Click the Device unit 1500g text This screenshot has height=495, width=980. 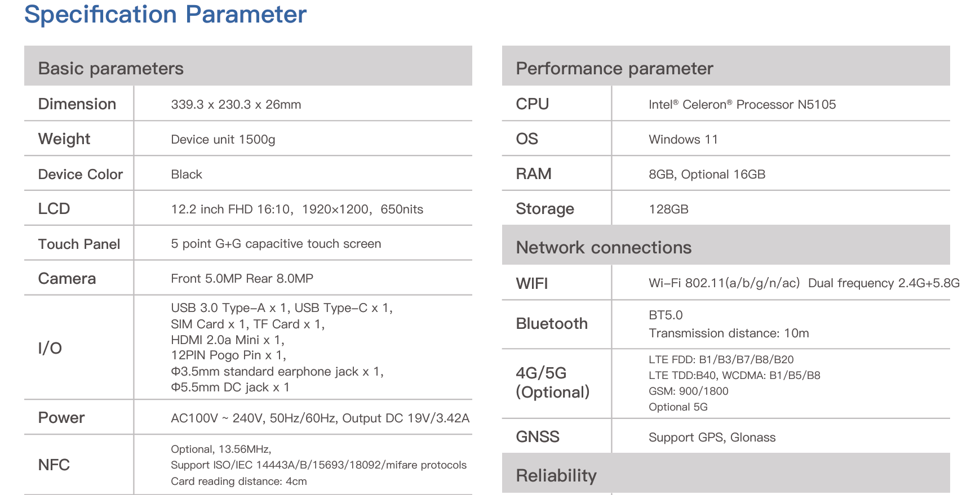coord(223,140)
